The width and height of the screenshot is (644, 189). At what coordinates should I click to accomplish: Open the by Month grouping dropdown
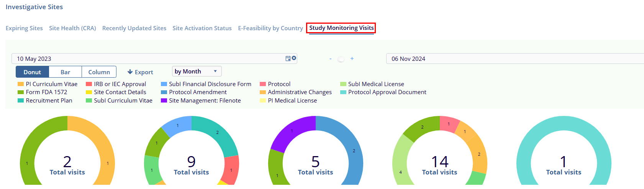coord(197,72)
